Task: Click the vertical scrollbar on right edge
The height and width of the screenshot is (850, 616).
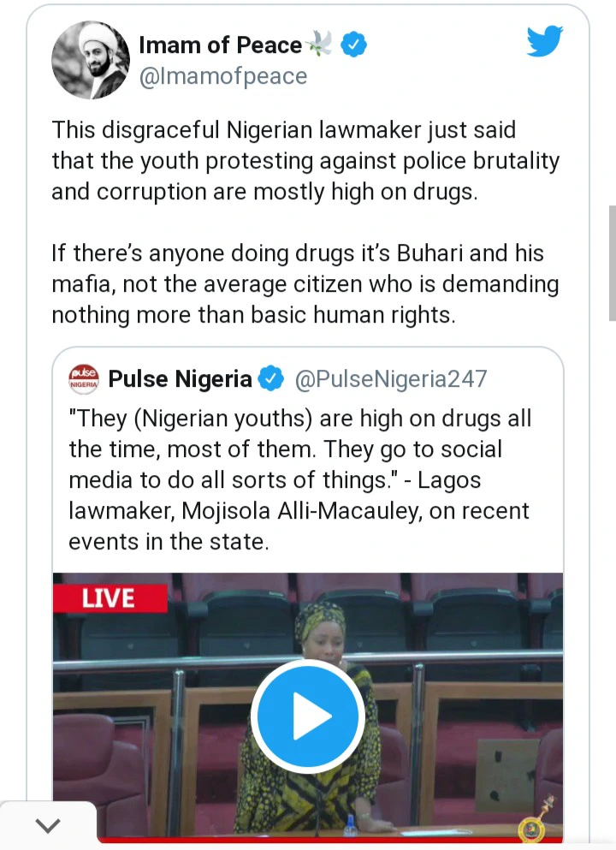Action: (611, 261)
